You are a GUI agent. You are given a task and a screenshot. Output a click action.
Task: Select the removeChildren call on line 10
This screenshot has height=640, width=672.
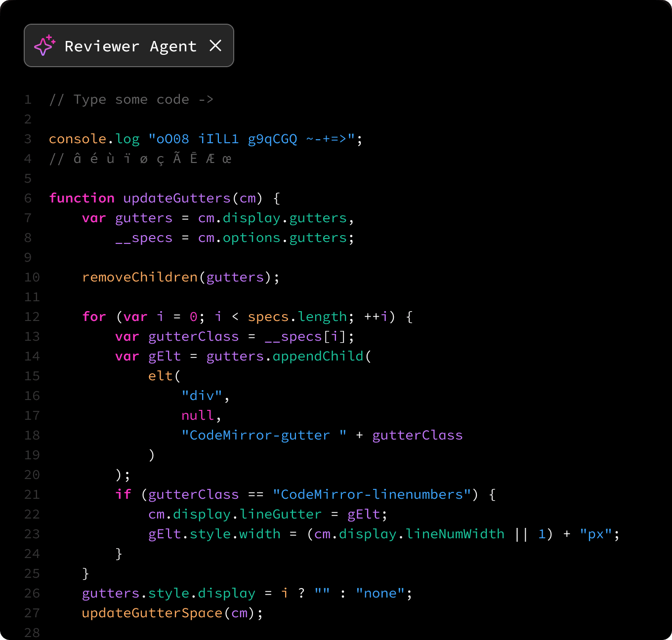pos(140,277)
